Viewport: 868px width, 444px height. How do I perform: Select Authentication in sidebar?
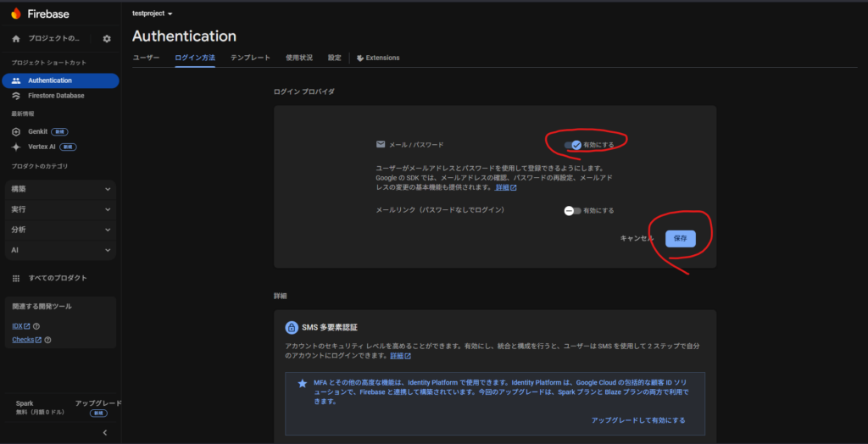click(60, 80)
